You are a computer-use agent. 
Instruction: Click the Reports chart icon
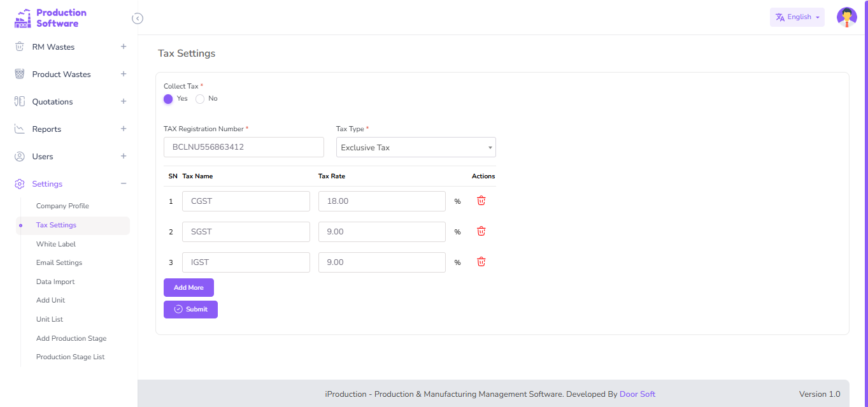[20, 129]
